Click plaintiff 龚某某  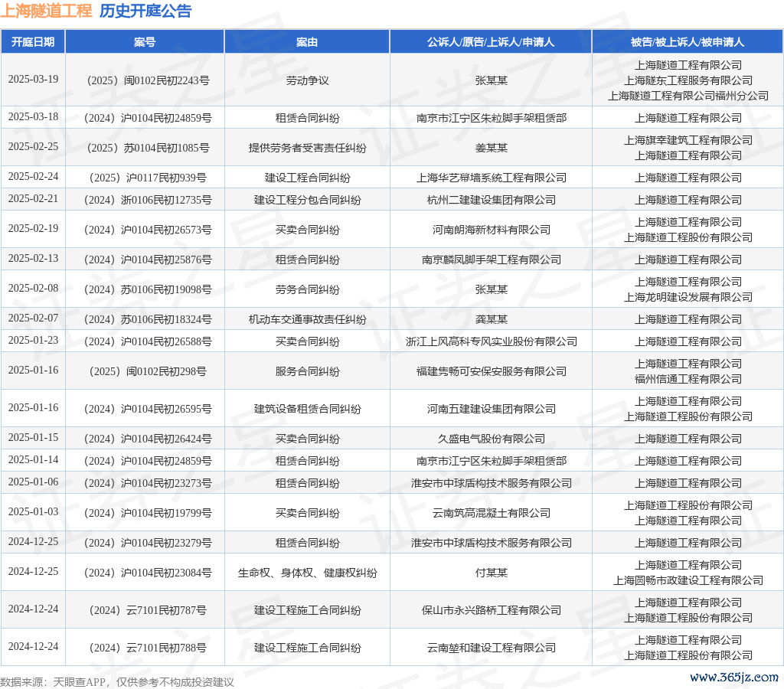tap(491, 319)
